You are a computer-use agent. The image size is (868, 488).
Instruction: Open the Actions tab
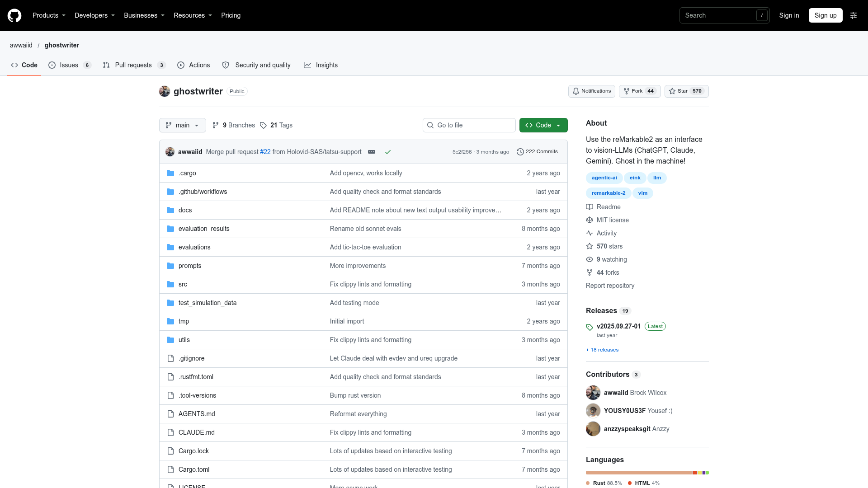point(193,65)
